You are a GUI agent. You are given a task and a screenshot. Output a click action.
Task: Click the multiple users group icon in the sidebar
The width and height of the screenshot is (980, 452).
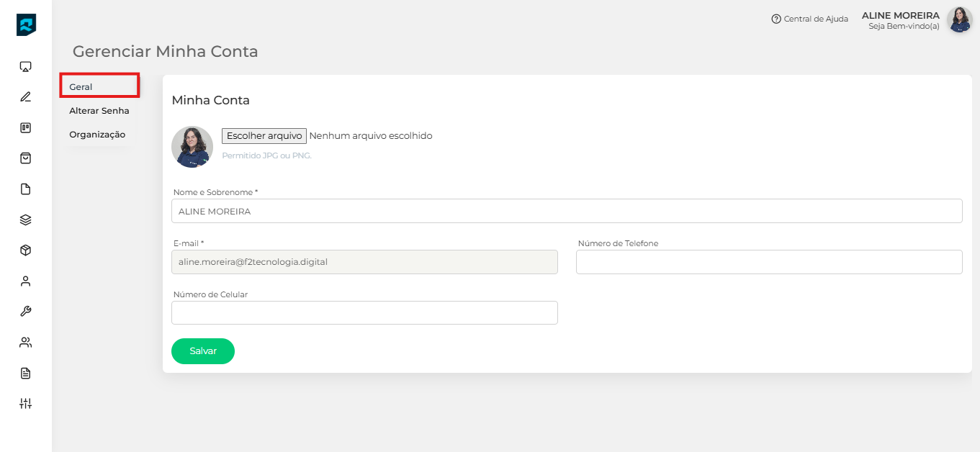pyautogui.click(x=26, y=343)
